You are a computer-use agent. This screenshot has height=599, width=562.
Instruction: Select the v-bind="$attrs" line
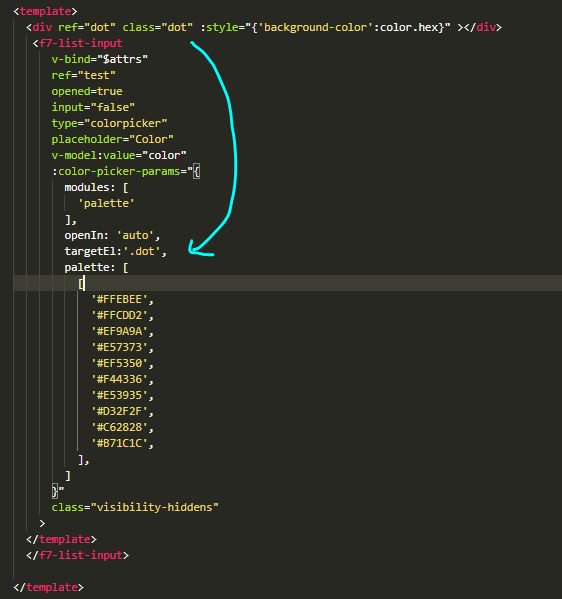click(x=100, y=59)
